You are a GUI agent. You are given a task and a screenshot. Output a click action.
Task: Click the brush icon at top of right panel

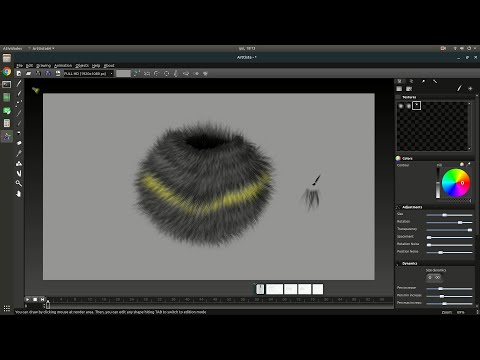[459, 88]
